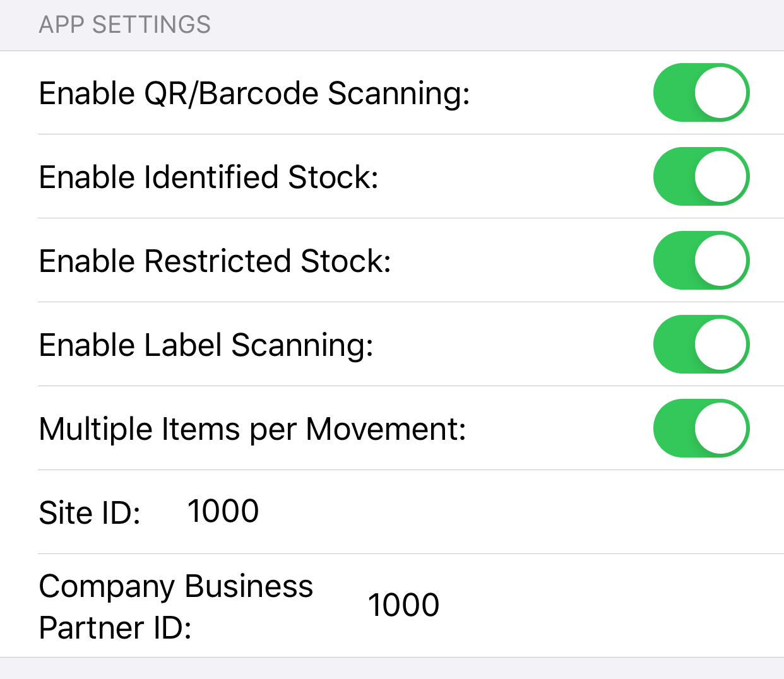
Task: Select the APP SETTINGS section header
Action: [126, 25]
